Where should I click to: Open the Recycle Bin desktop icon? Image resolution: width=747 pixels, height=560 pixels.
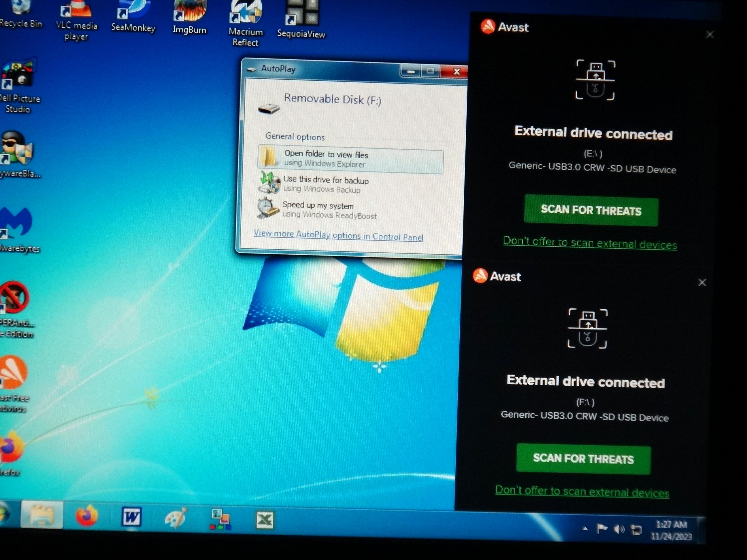[21, 14]
